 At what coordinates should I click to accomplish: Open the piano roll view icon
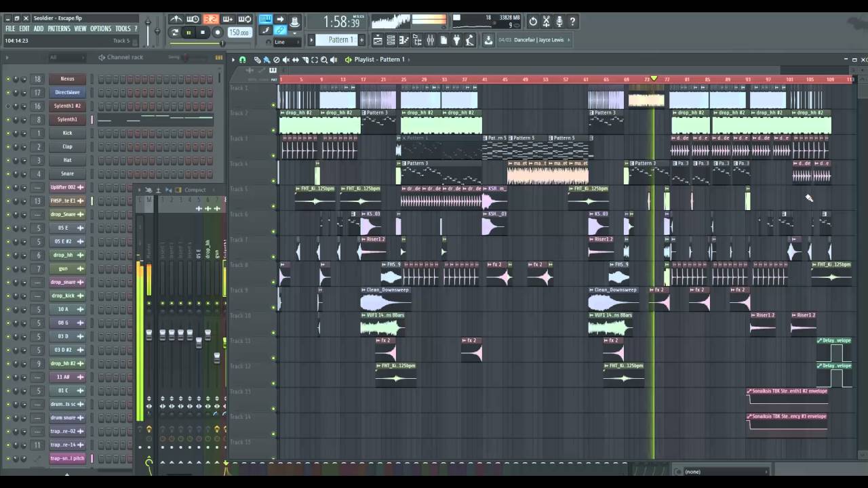tap(404, 41)
